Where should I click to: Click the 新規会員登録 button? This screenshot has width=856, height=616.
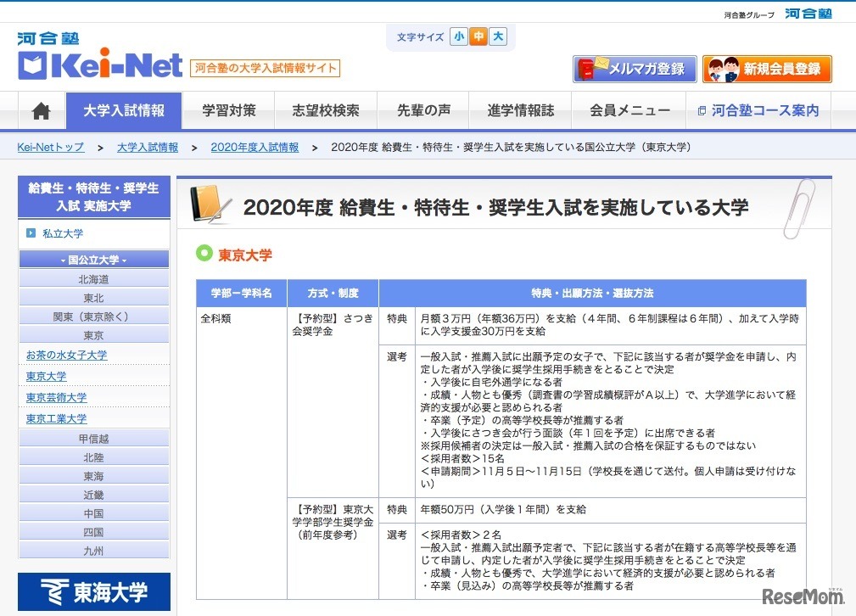(x=767, y=69)
